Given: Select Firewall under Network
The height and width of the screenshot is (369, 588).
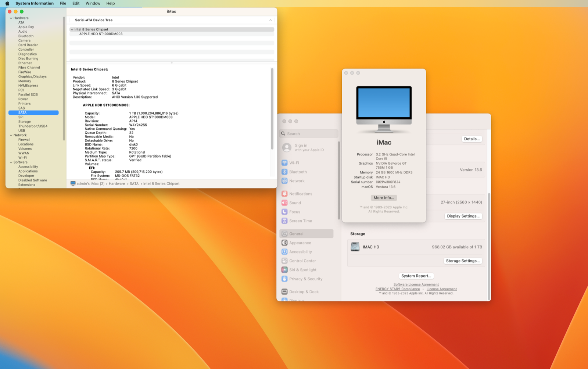Looking at the screenshot, I should pos(24,140).
